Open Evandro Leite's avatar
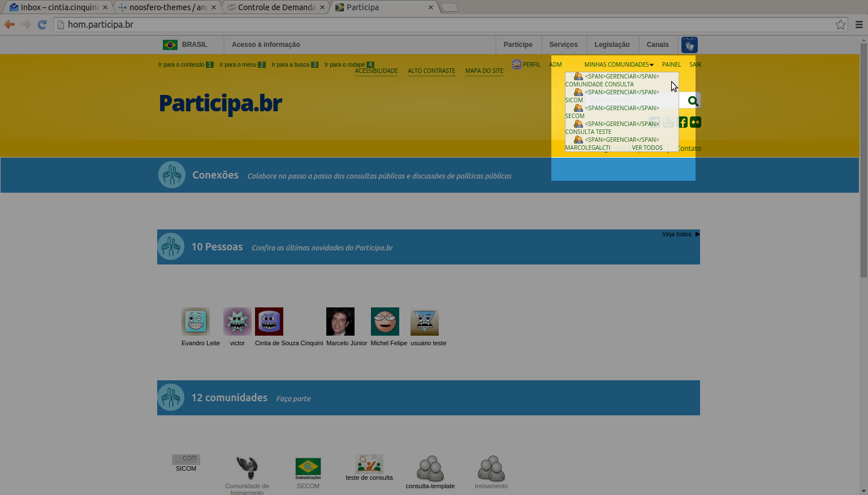 (196, 322)
